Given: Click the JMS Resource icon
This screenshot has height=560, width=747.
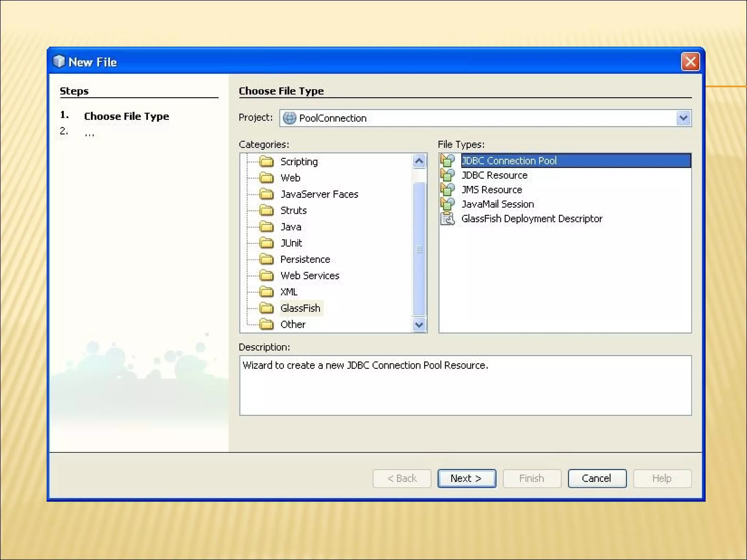Looking at the screenshot, I should pos(448,190).
